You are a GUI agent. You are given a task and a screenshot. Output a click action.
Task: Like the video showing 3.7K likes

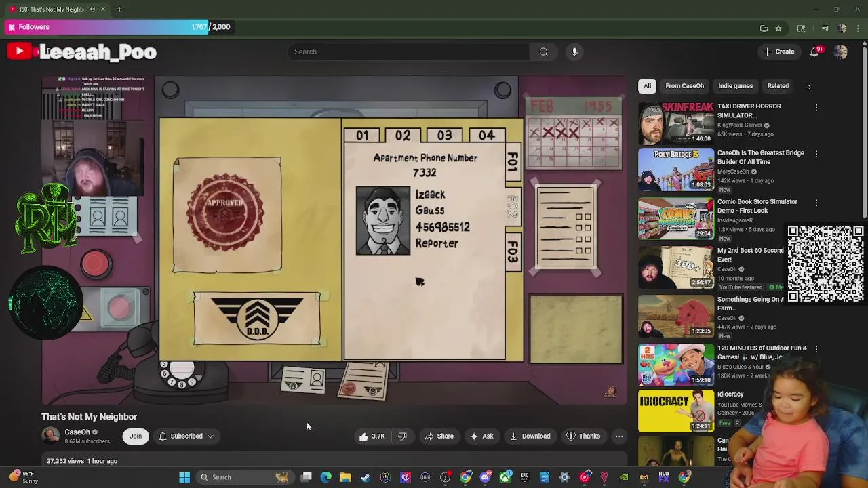[x=372, y=436]
